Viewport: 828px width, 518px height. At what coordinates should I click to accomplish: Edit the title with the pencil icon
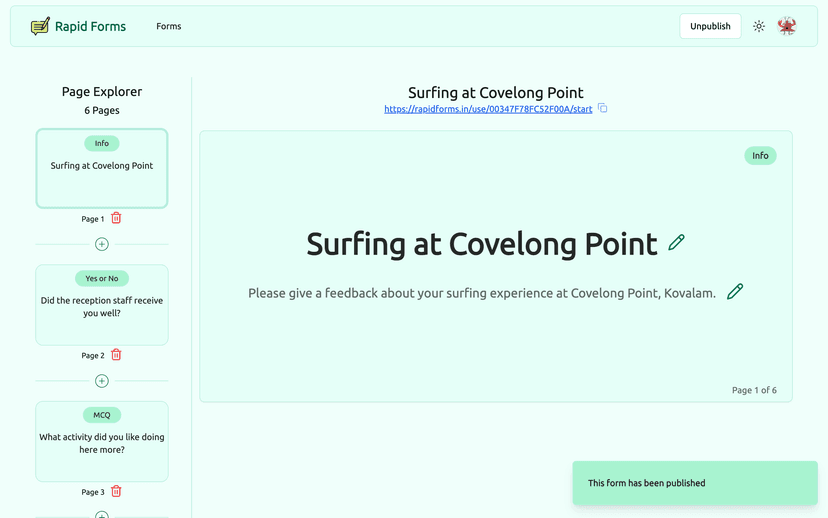tap(677, 242)
